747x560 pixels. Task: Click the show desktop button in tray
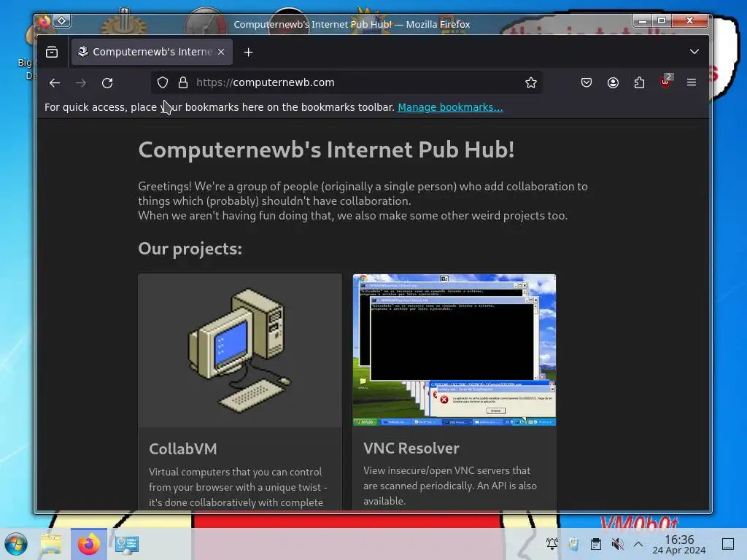(x=728, y=544)
